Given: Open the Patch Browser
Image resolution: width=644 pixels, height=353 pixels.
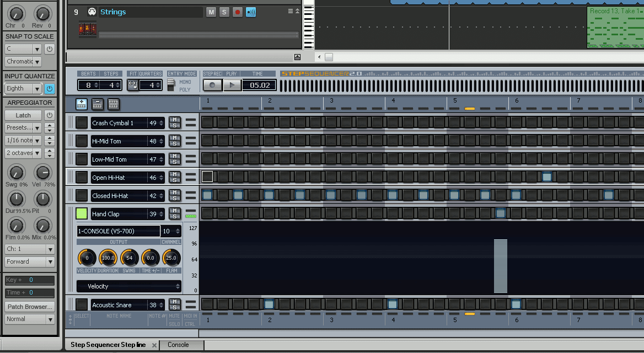Looking at the screenshot, I should coord(30,307).
